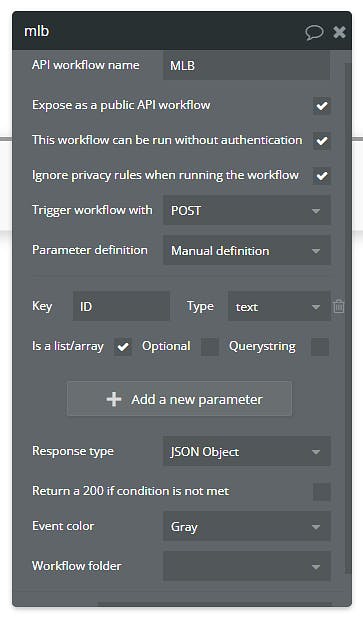Image resolution: width=363 pixels, height=620 pixels.
Task: Click the plus icon to add parameter
Action: [x=114, y=399]
